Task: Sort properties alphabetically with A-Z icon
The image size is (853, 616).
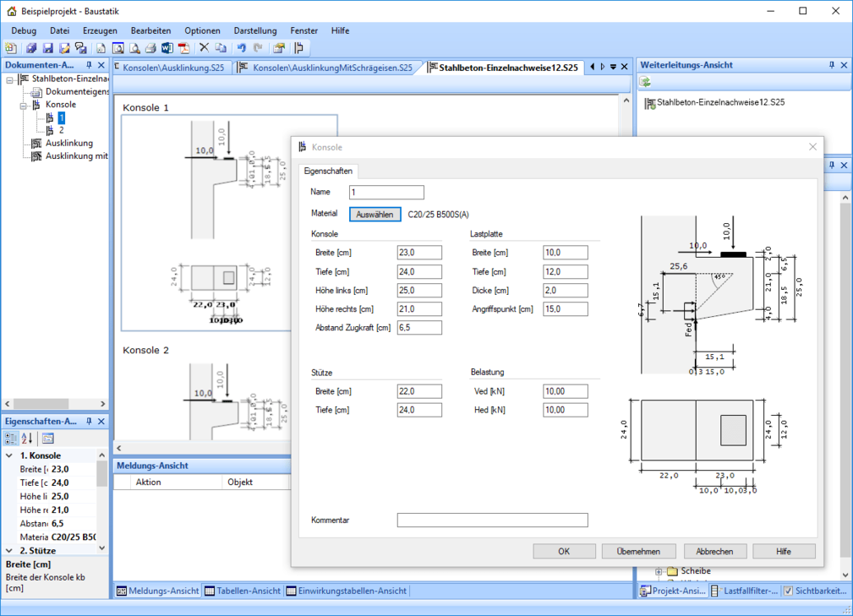Action: pyautogui.click(x=26, y=438)
